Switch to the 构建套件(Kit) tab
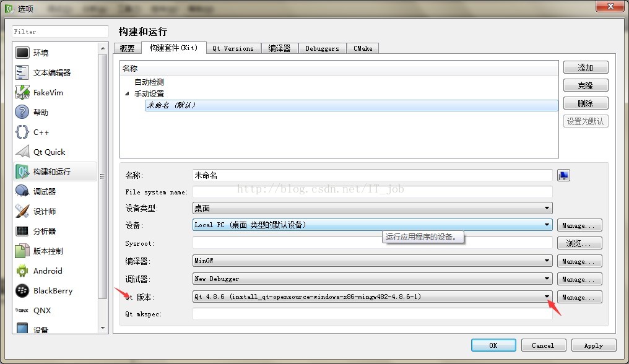This screenshot has height=364, width=629. [x=174, y=48]
